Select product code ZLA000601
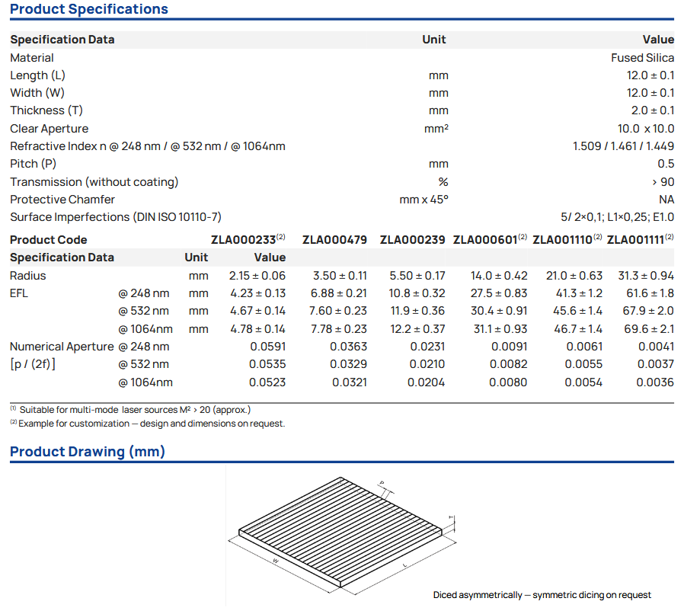The image size is (700, 611). [x=486, y=240]
